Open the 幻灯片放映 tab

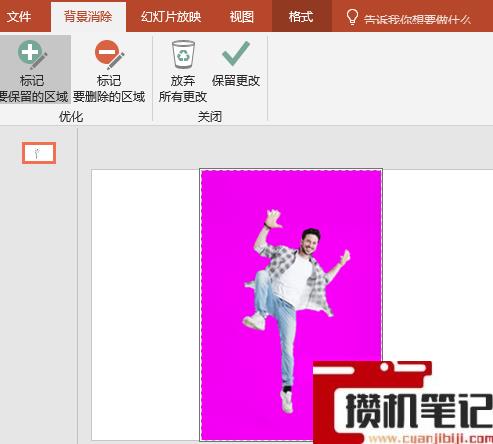click(171, 17)
